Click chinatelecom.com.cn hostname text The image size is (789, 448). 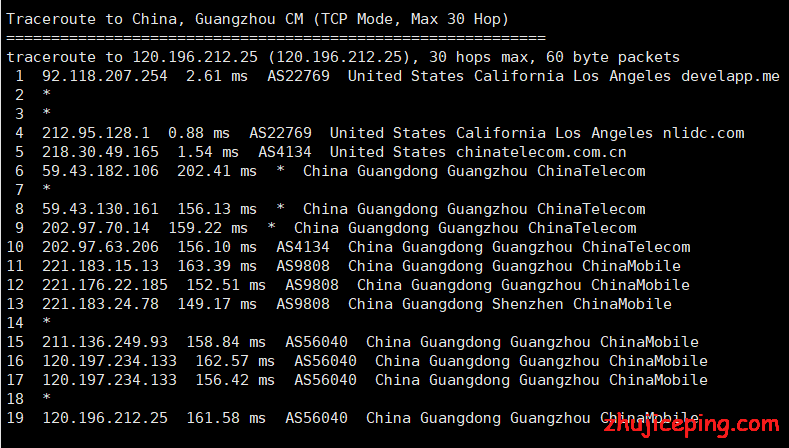click(x=541, y=152)
